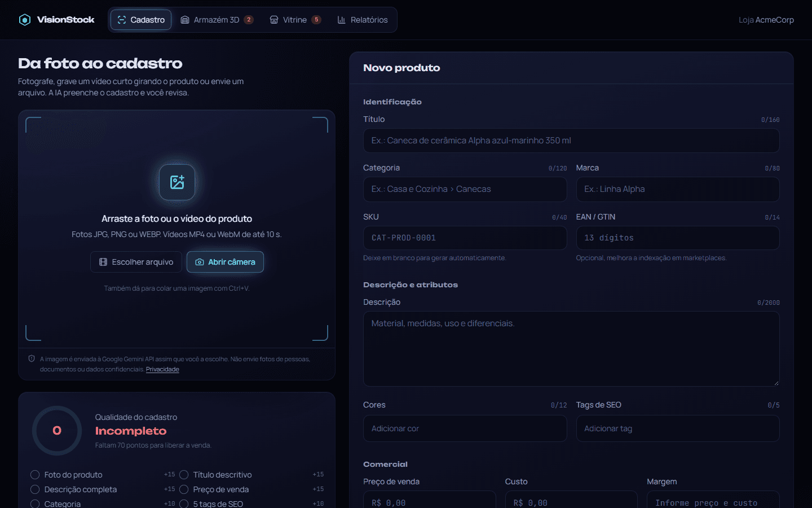Click the Preço de venda checklist circle
Viewport: 812px width, 508px height.
tap(184, 489)
